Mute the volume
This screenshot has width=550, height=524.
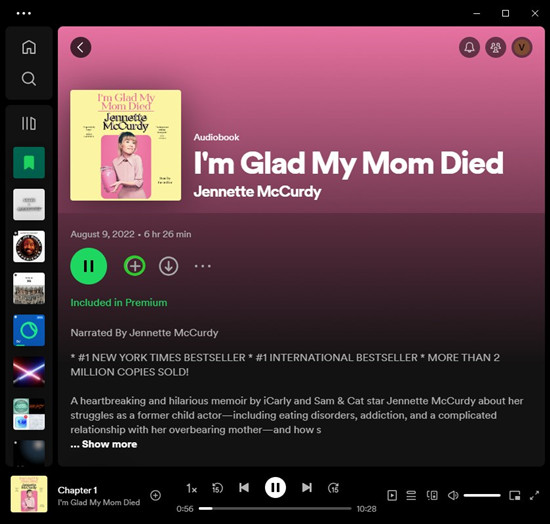tap(453, 495)
